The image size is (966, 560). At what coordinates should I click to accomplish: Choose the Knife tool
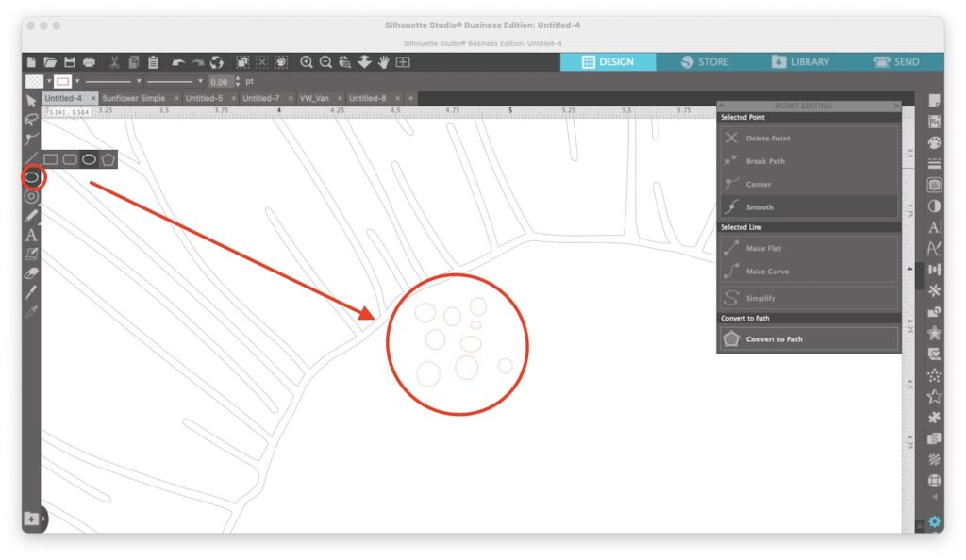click(31, 292)
